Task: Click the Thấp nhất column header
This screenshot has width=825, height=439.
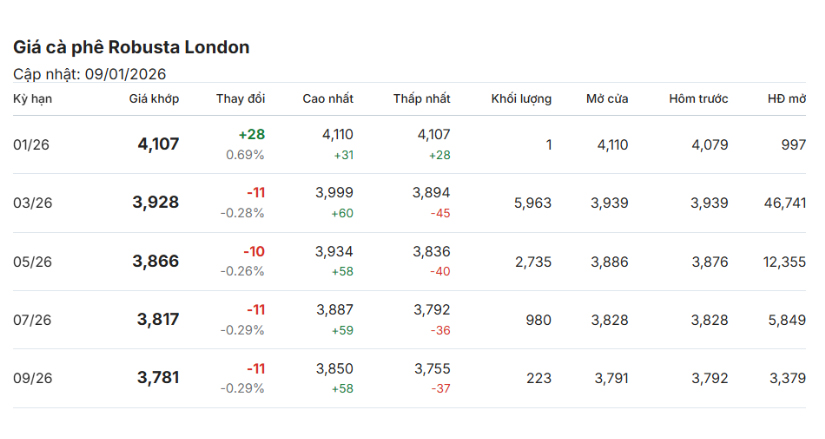Action: click(x=421, y=99)
